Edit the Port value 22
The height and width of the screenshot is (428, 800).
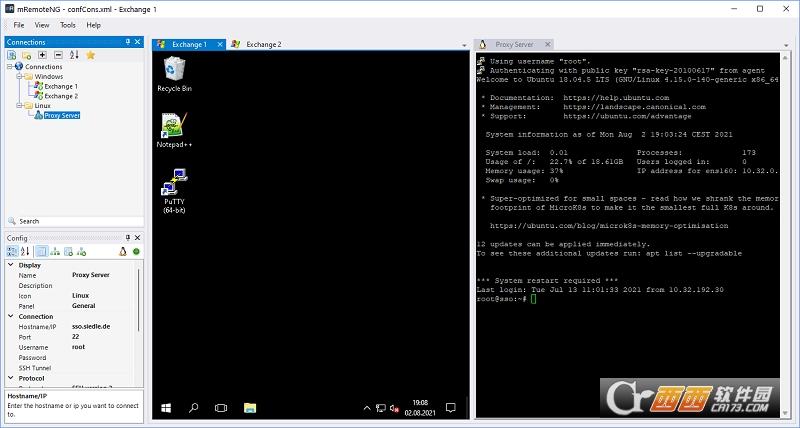coord(76,337)
